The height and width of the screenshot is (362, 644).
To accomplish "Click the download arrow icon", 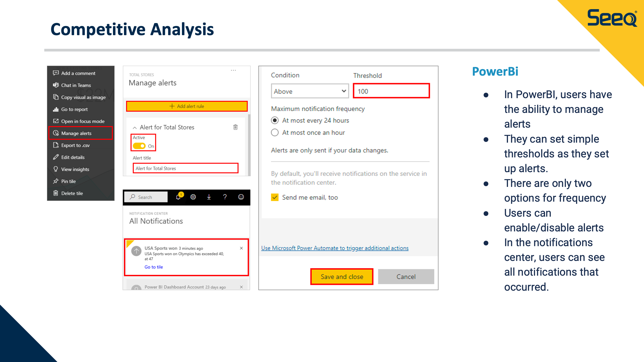I will [209, 197].
